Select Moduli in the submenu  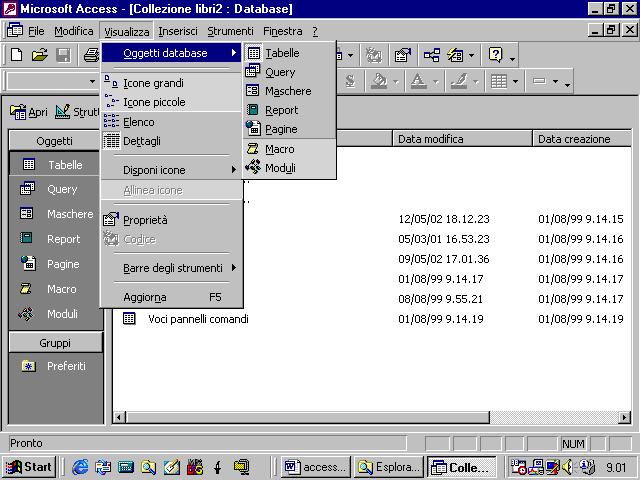[x=289, y=168]
